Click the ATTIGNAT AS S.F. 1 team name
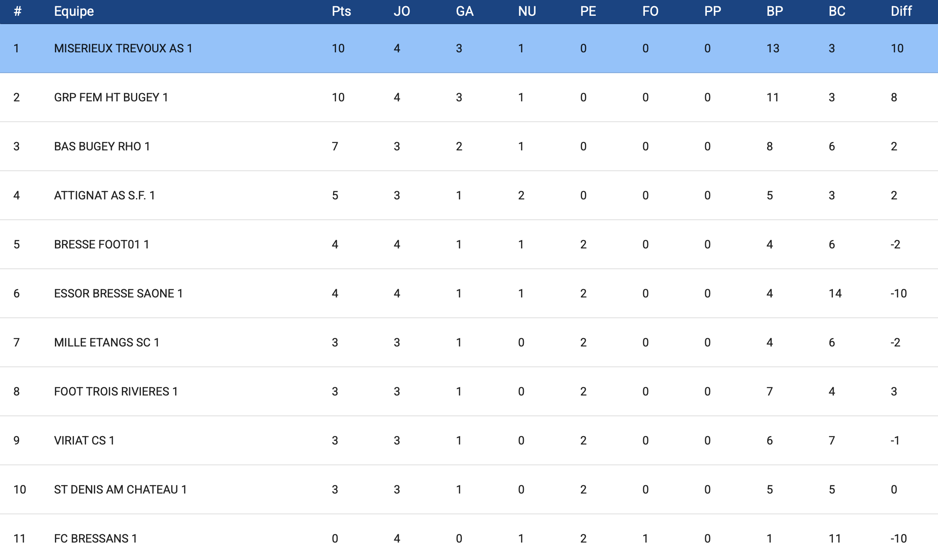 point(104,196)
